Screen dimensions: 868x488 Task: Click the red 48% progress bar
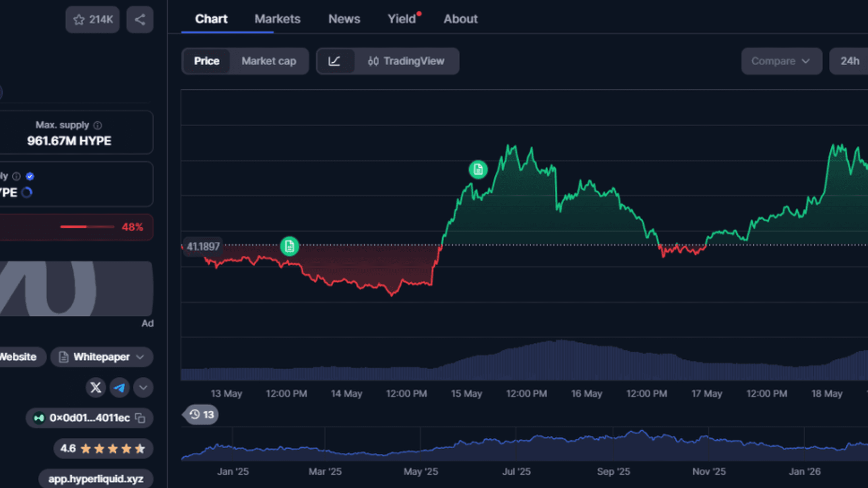pos(87,226)
